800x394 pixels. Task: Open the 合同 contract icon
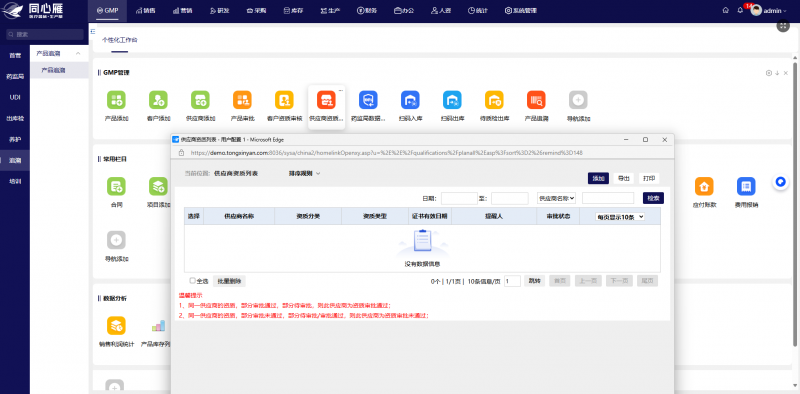point(116,186)
